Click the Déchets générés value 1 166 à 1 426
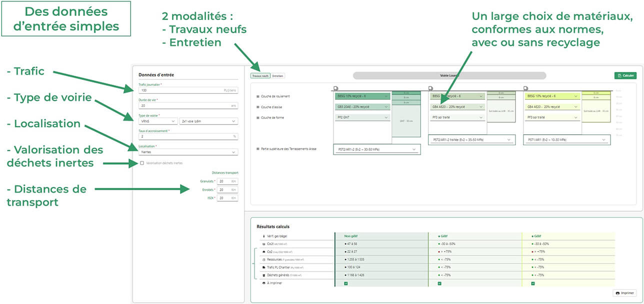644x304 pixels. 355,275
